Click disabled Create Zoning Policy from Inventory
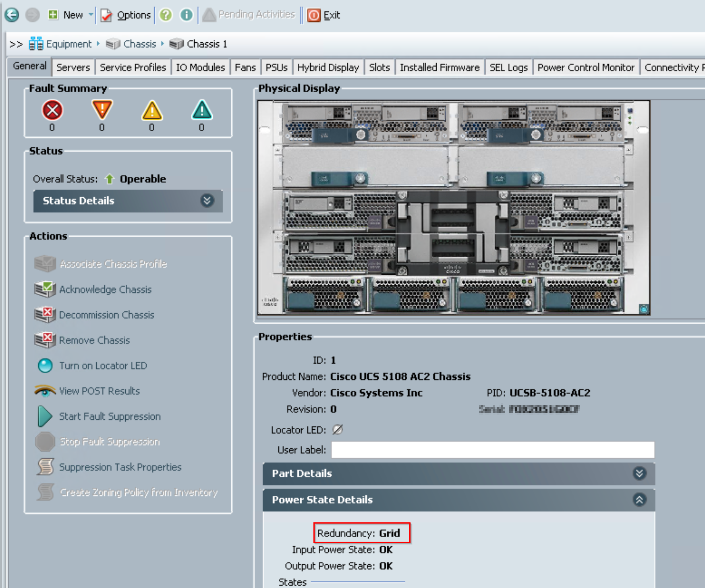 [139, 493]
